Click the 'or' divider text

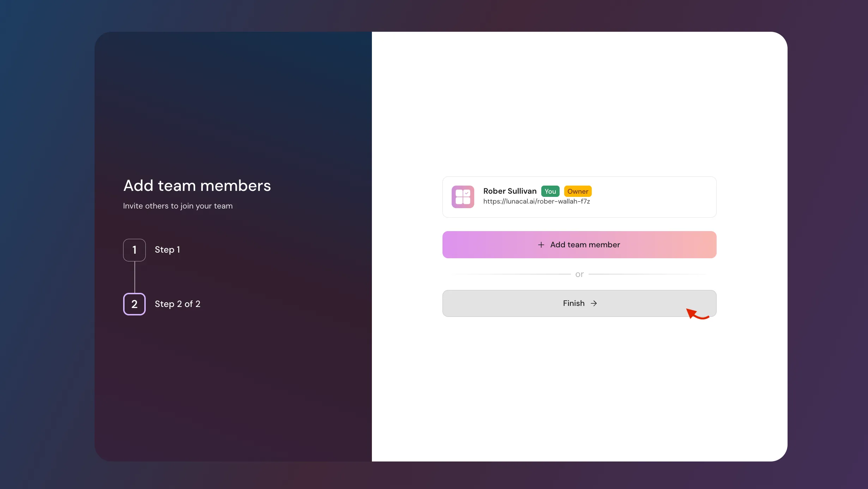(x=579, y=274)
